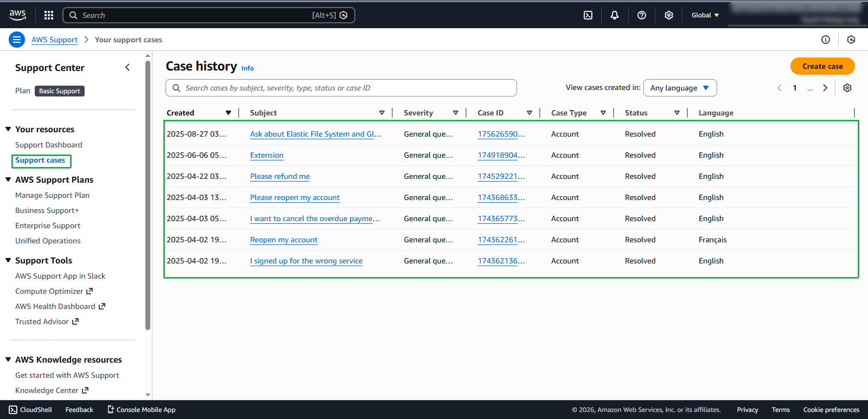Collapse the Support Tools section
Image resolution: width=868 pixels, height=419 pixels.
[8, 260]
